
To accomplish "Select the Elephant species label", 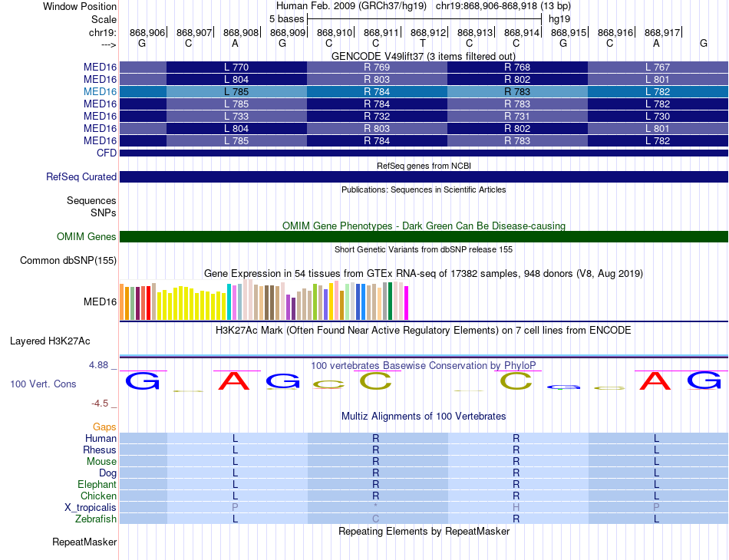I will 97,484.
